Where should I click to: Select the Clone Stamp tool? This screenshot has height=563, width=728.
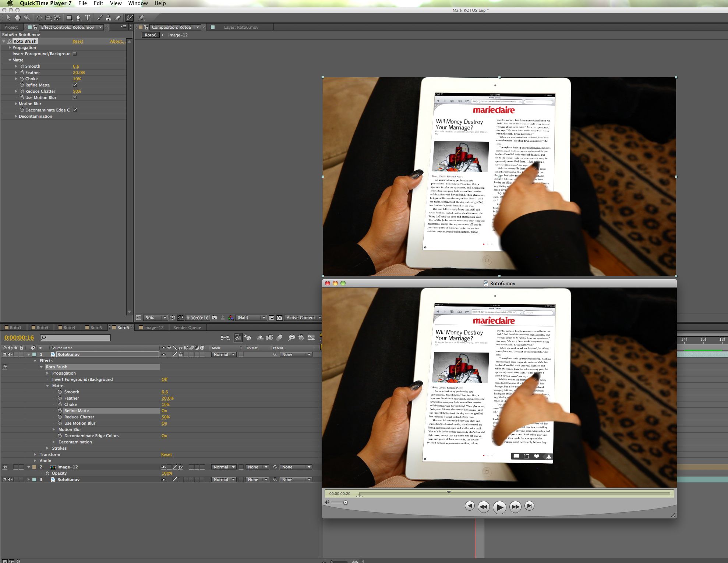point(108,18)
